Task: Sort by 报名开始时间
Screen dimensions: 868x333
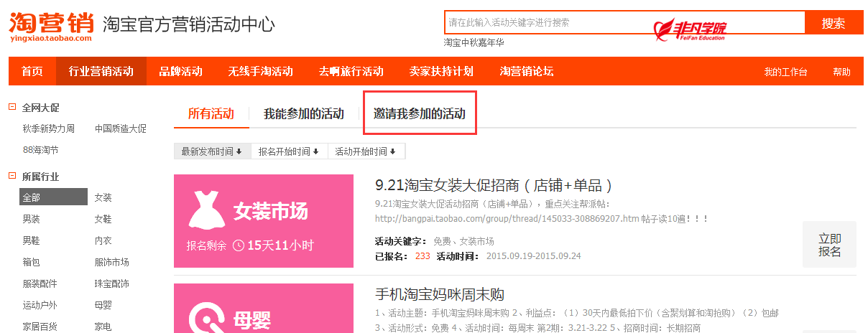Action: click(288, 151)
